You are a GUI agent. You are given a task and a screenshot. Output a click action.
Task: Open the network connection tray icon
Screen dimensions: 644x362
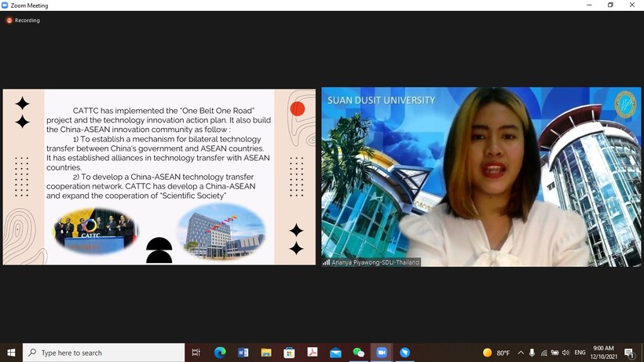tap(543, 353)
